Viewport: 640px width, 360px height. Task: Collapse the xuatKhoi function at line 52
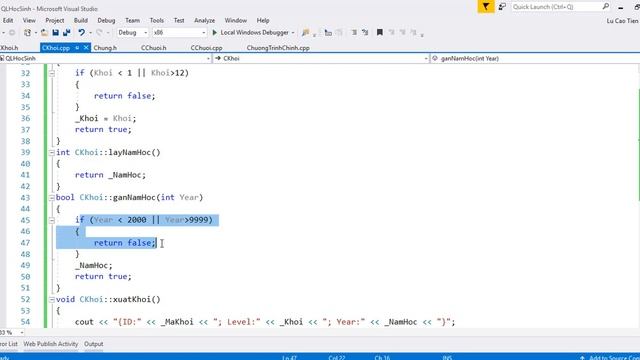[x=51, y=300]
